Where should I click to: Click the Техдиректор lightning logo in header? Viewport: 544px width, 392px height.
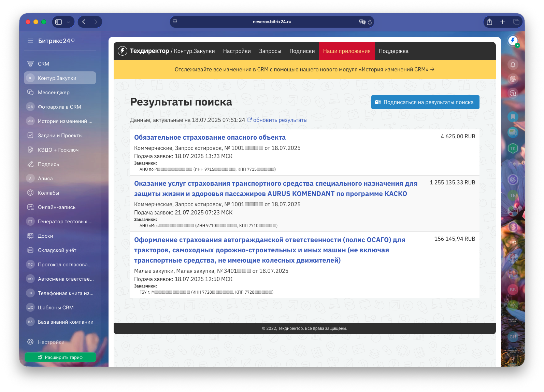click(122, 51)
